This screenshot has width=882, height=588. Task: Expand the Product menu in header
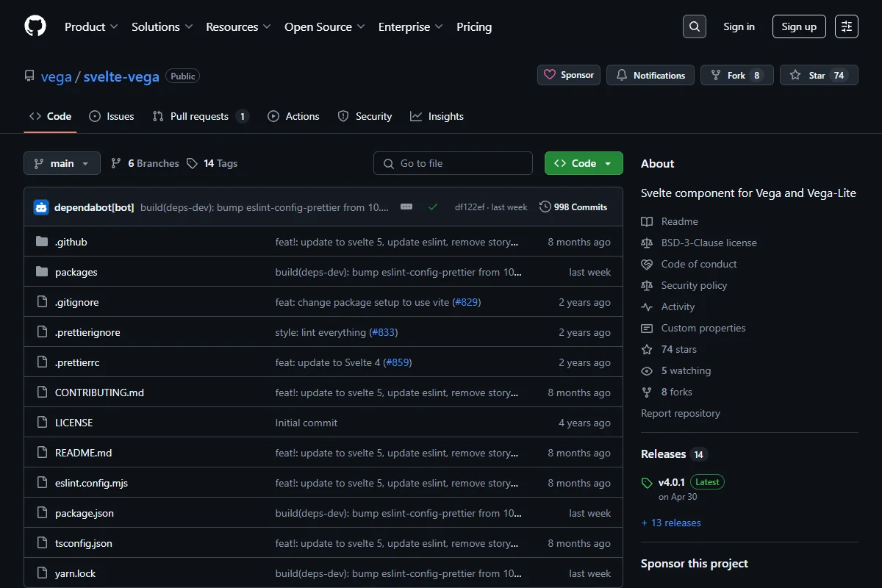tap(91, 26)
